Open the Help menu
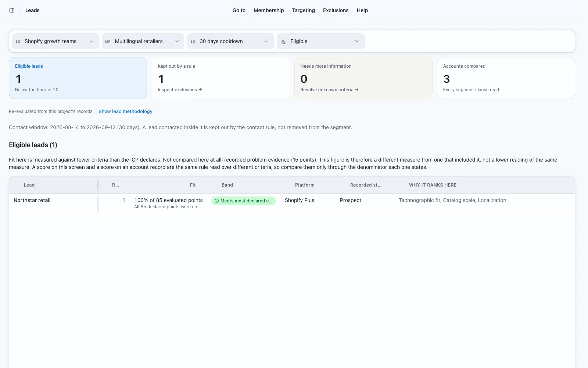The height and width of the screenshot is (368, 588). click(x=362, y=10)
